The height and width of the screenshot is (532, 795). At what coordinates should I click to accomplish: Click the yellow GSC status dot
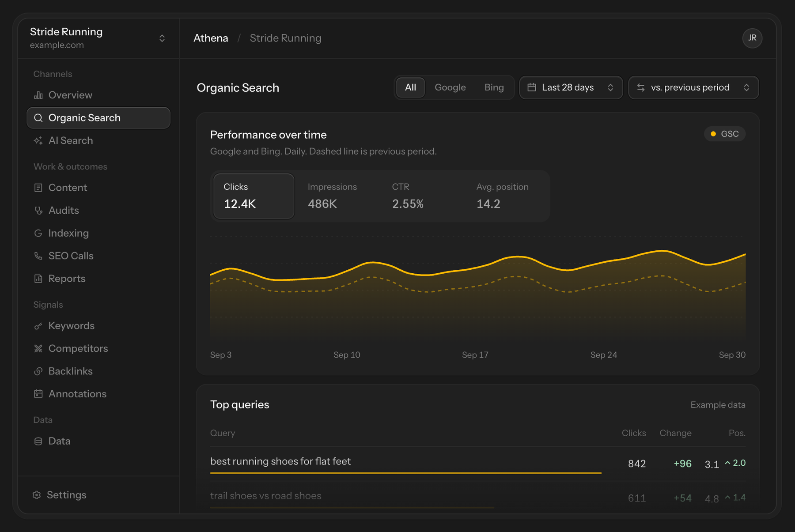[713, 134]
